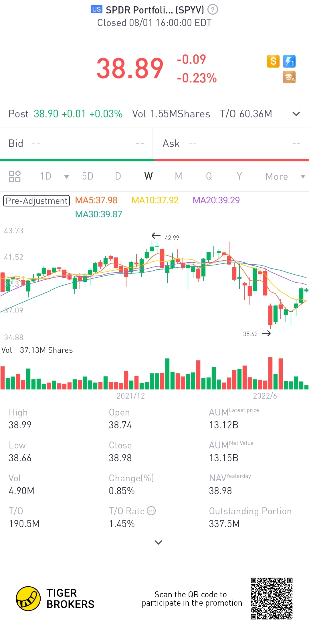Viewport: 309px width, 644px height.
Task: Tap the orange dollar sign badge icon
Action: pyautogui.click(x=273, y=61)
